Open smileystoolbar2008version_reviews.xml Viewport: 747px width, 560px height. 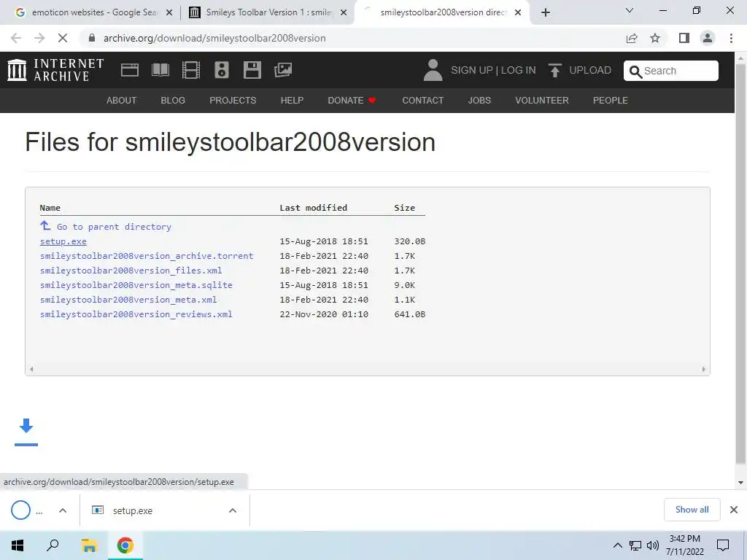point(136,314)
